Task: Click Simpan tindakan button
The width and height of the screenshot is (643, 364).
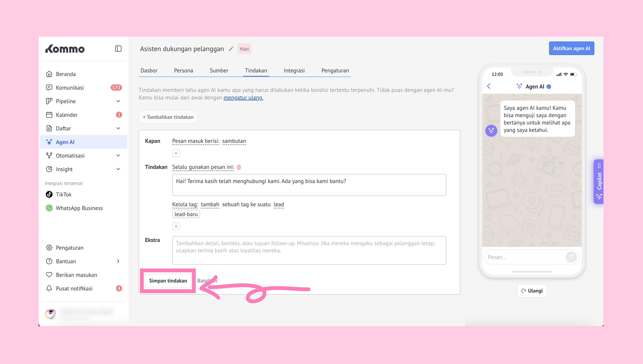Action: tap(168, 281)
